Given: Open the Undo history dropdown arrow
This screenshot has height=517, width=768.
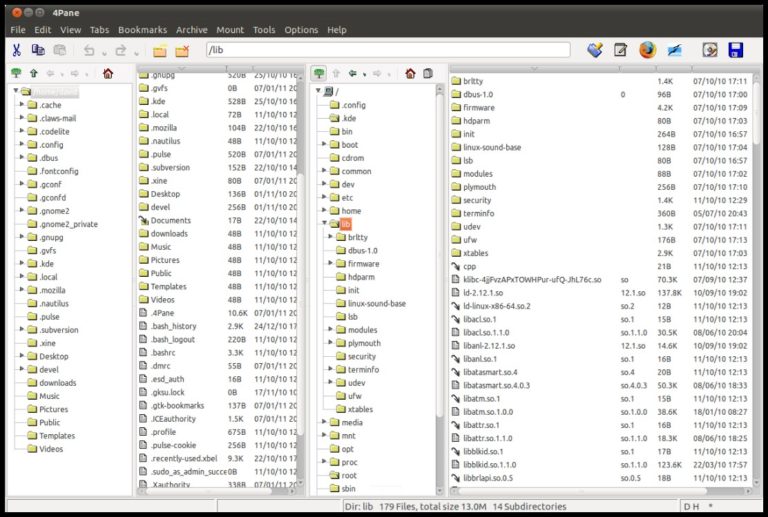Looking at the screenshot, I should point(104,53).
